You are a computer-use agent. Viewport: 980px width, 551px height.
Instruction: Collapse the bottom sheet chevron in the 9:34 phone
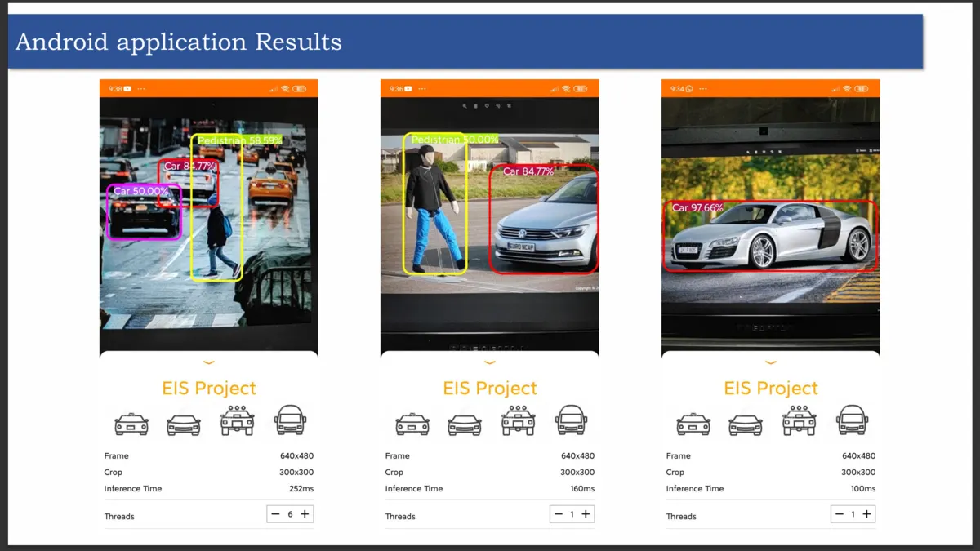pos(771,362)
